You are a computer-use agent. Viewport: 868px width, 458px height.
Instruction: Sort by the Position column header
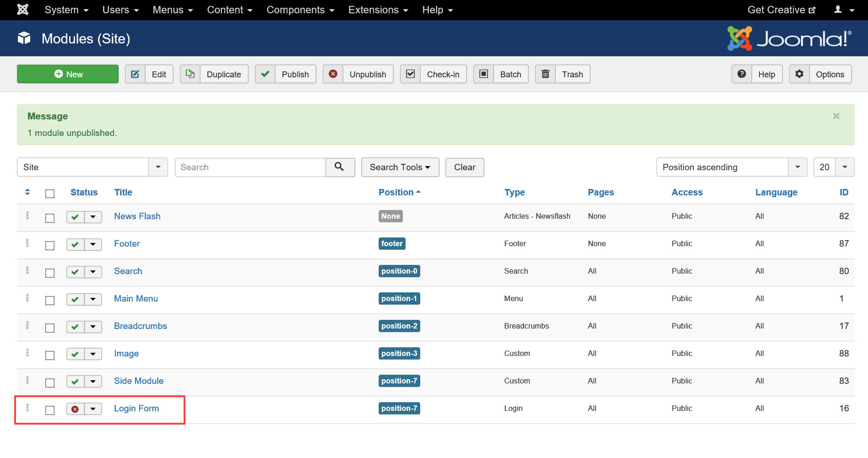coord(399,192)
